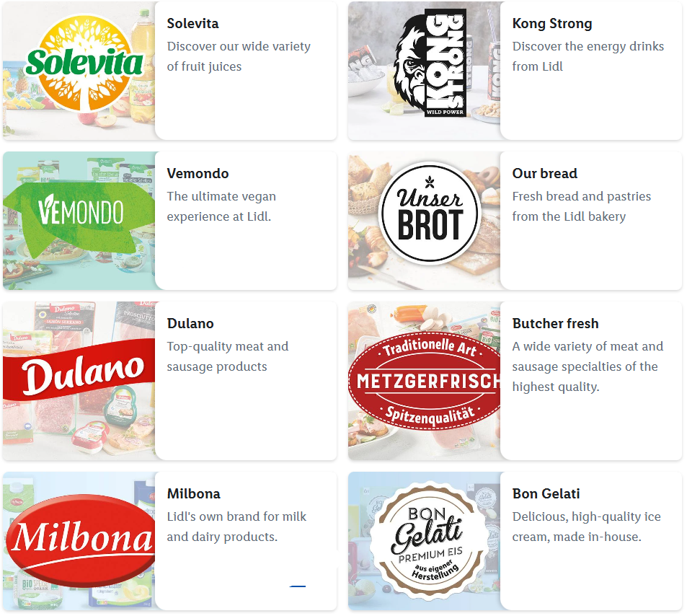
Task: Click the Unser Brot circular logo
Action: click(x=430, y=214)
